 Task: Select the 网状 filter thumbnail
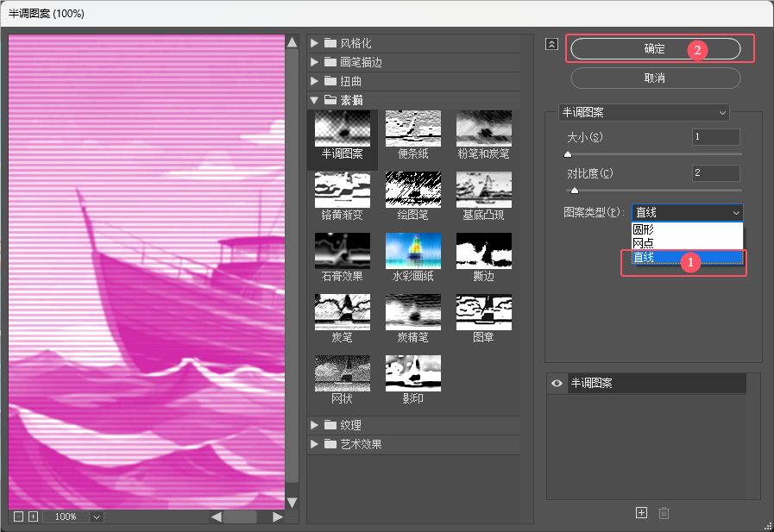click(x=342, y=373)
